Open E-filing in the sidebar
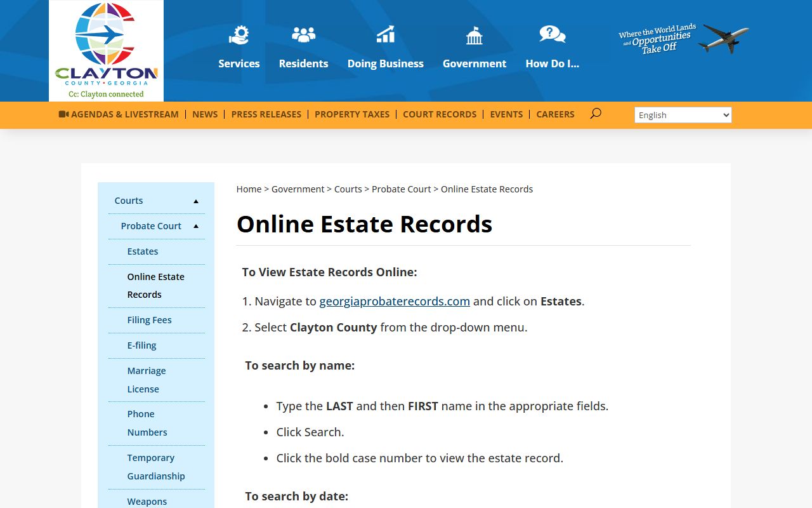Image resolution: width=812 pixels, height=508 pixels. pyautogui.click(x=141, y=345)
